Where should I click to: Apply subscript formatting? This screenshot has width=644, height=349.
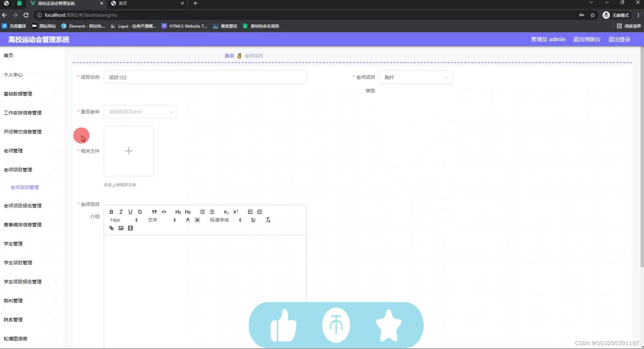click(226, 212)
